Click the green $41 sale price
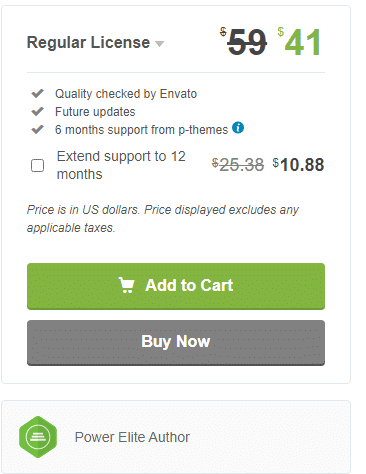Image resolution: width=366 pixels, height=474 pixels. tap(299, 42)
